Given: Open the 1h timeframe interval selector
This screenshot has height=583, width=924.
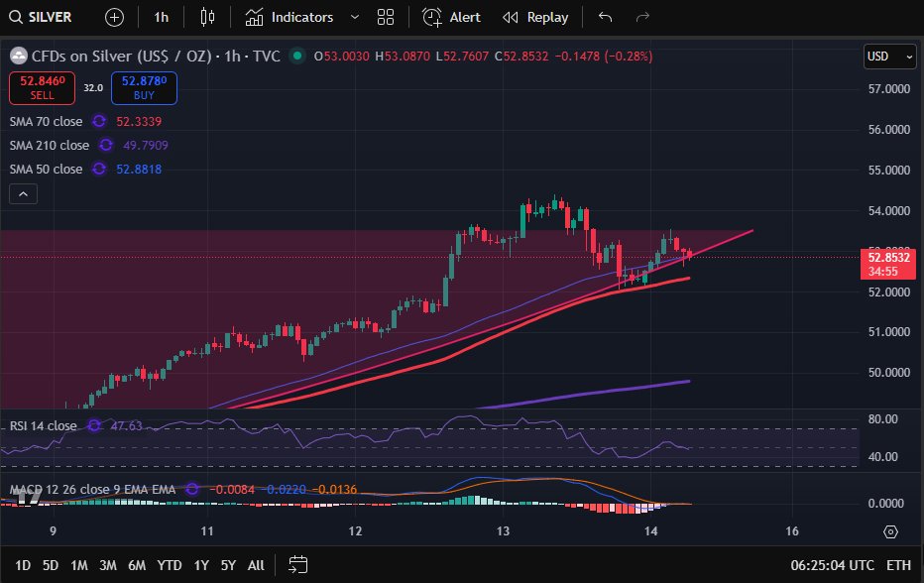Looking at the screenshot, I should 162,17.
